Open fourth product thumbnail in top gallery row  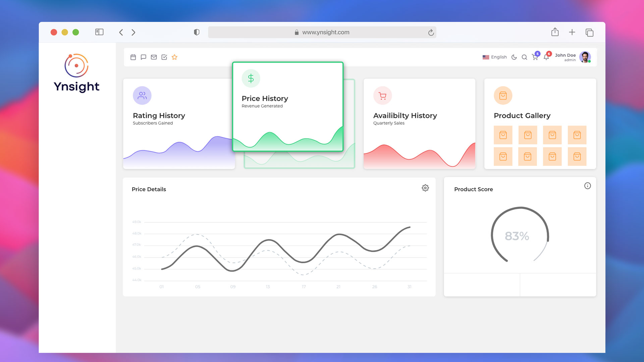577,135
